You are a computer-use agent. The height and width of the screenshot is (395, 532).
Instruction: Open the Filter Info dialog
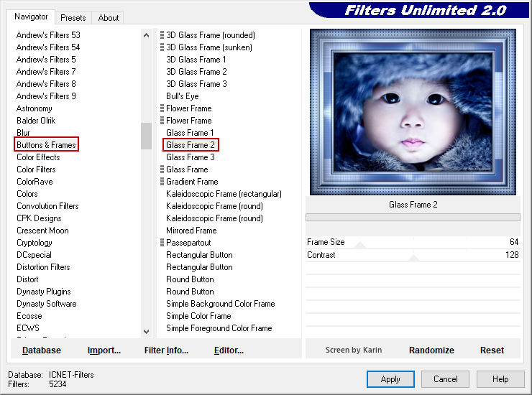tap(166, 350)
